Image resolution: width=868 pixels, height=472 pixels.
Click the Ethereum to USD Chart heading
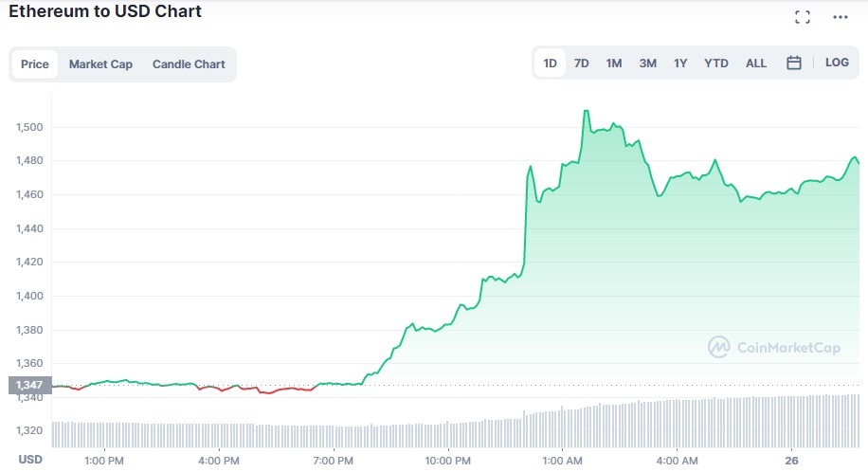(105, 12)
